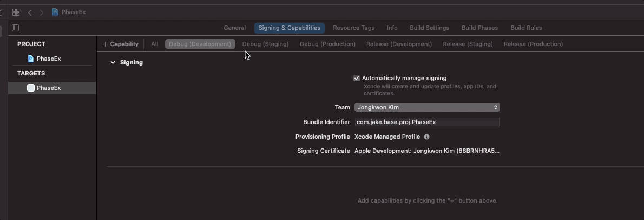Open the Team dropdown Jongkwon Kim
Screen dimensions: 644x220
click(427, 107)
